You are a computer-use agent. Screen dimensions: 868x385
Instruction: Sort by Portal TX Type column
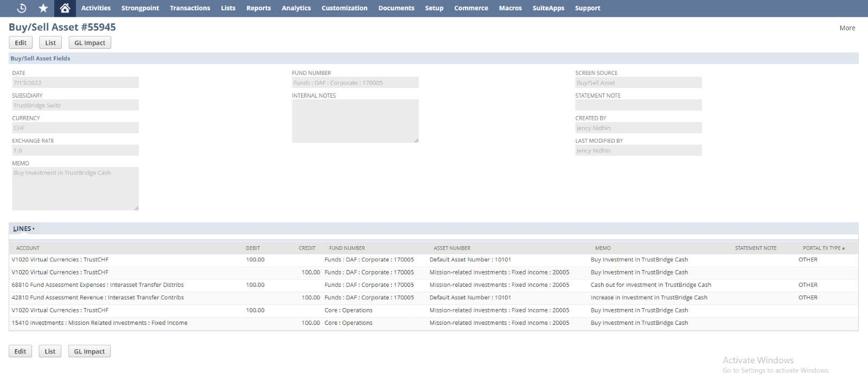pos(823,248)
